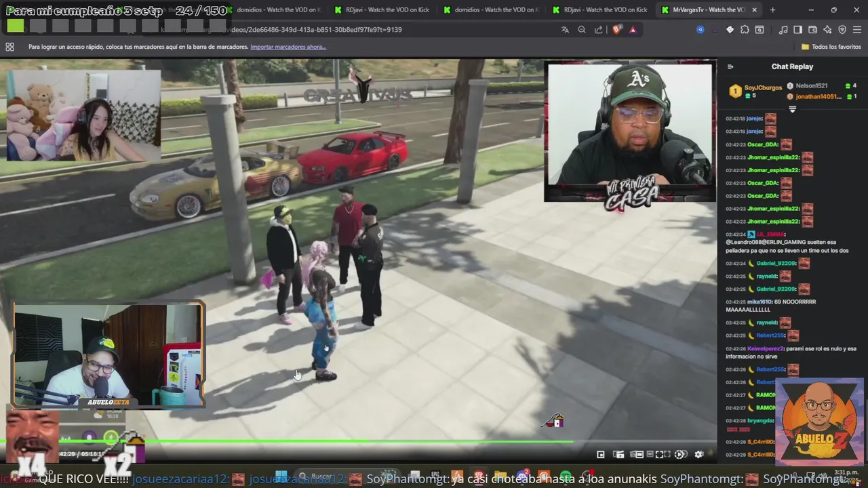Open File Explorer folder in taskbar
This screenshot has height=488, width=868.
[500, 476]
